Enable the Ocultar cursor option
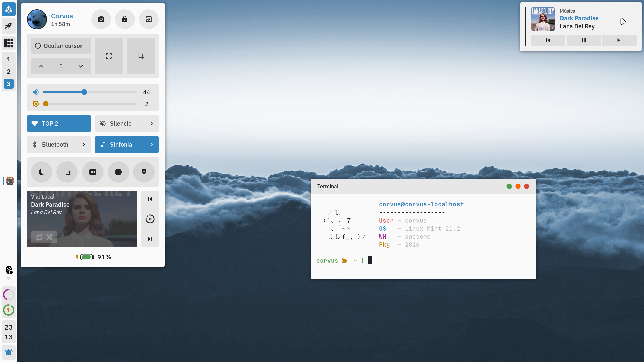This screenshot has width=644, height=362. click(x=61, y=46)
